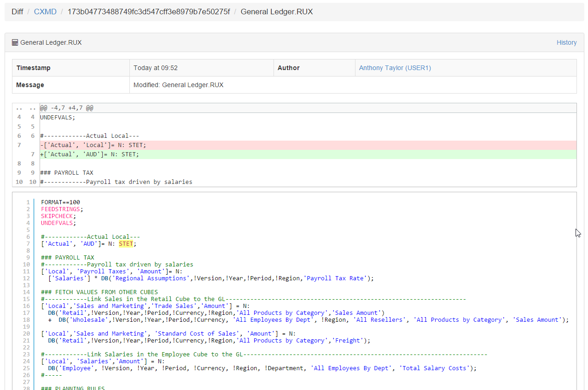
Task: Click 'Total Salary Costs' on line 25
Action: coord(435,368)
